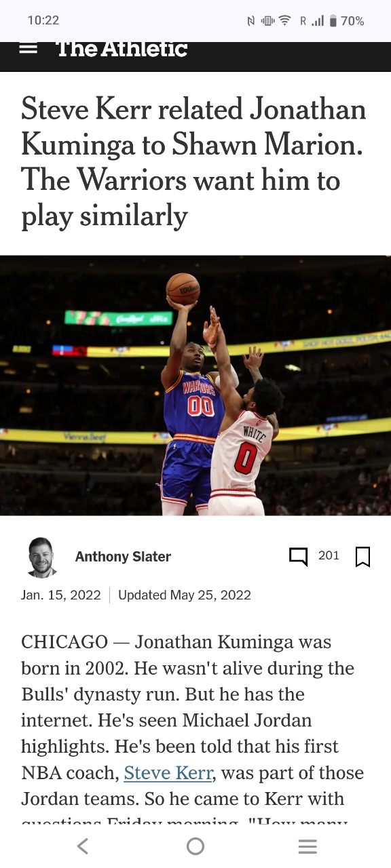Tap the NFC status icon

pyautogui.click(x=250, y=21)
